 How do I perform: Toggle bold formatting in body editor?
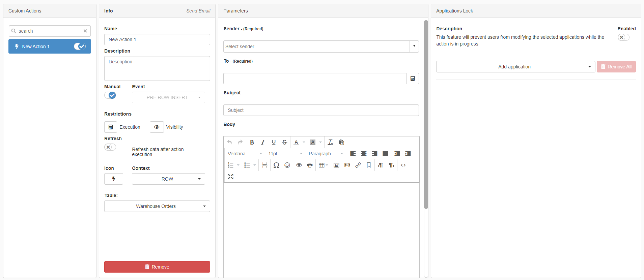point(252,142)
